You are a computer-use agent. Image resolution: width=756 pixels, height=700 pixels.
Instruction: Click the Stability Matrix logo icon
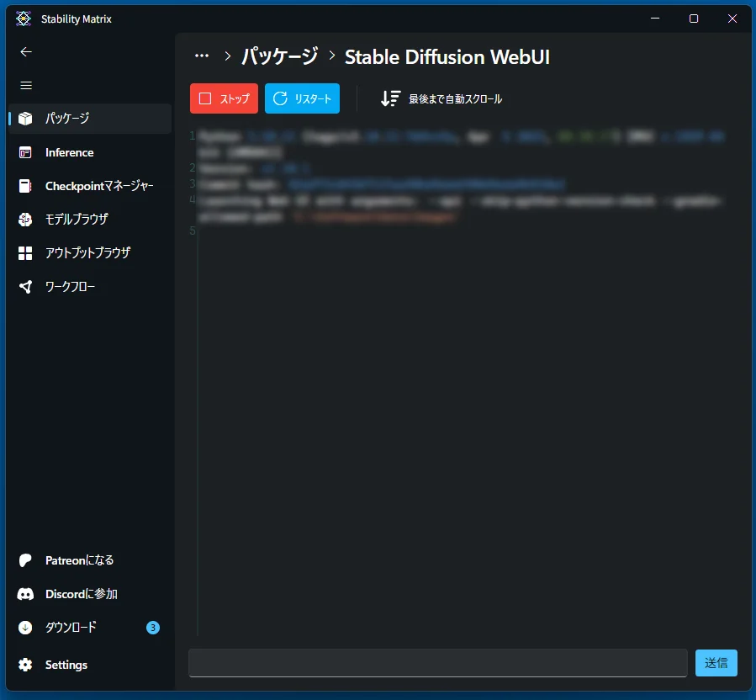[23, 18]
